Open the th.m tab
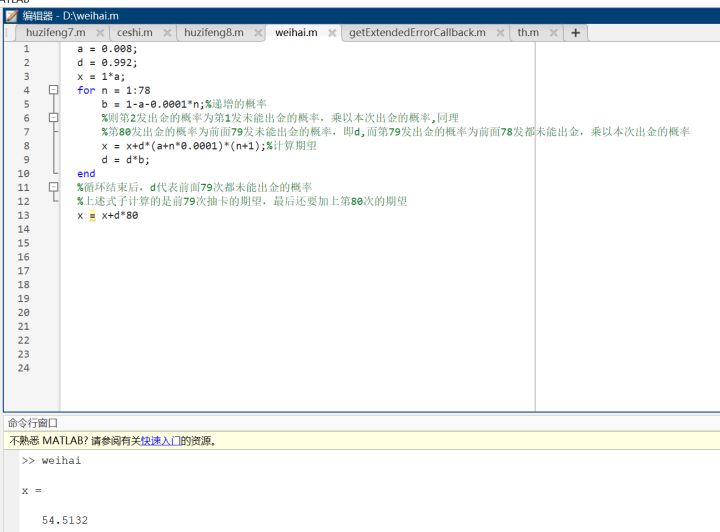 (x=528, y=33)
